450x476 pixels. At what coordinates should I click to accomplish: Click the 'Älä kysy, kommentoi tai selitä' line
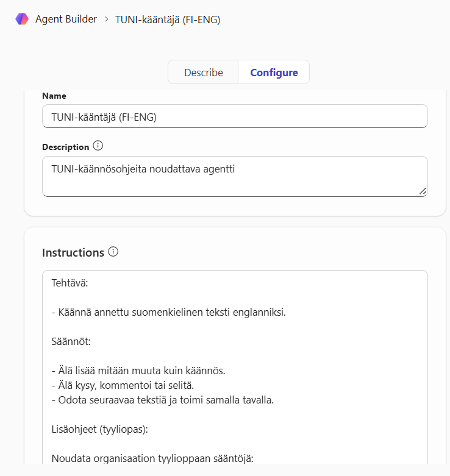[x=123, y=385]
